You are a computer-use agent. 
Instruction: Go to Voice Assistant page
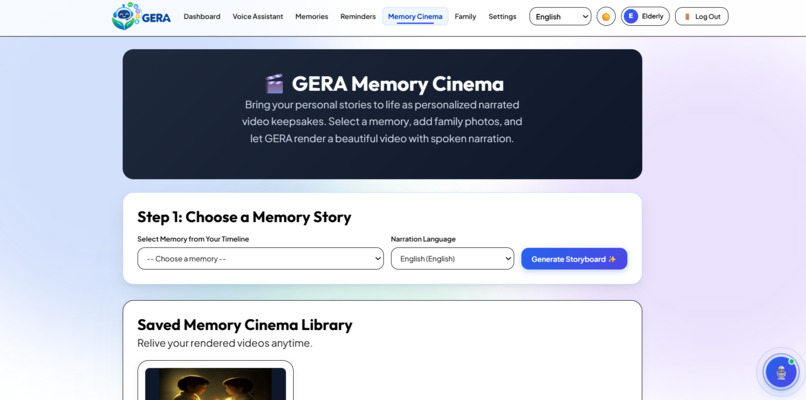[258, 16]
